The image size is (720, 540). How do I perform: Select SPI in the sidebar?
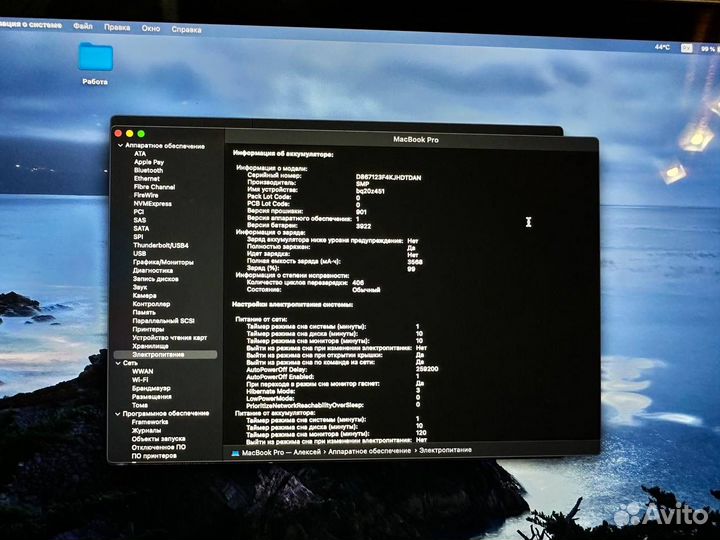coord(138,237)
